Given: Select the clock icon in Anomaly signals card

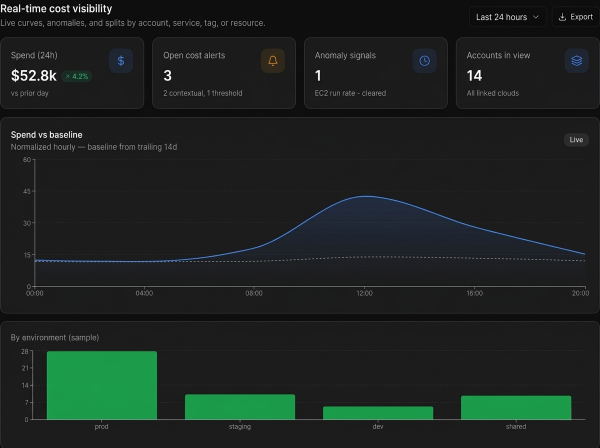Looking at the screenshot, I should pos(424,61).
